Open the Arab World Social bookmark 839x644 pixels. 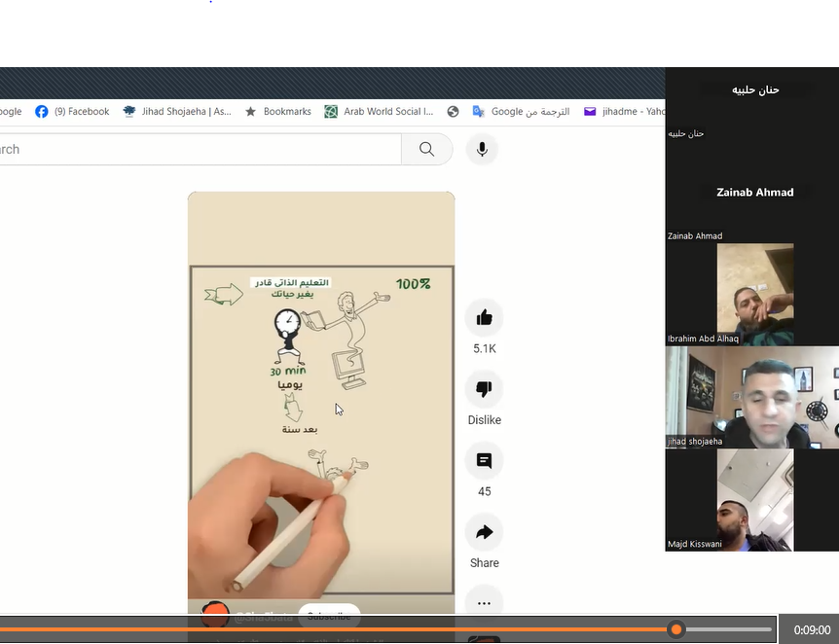click(379, 111)
